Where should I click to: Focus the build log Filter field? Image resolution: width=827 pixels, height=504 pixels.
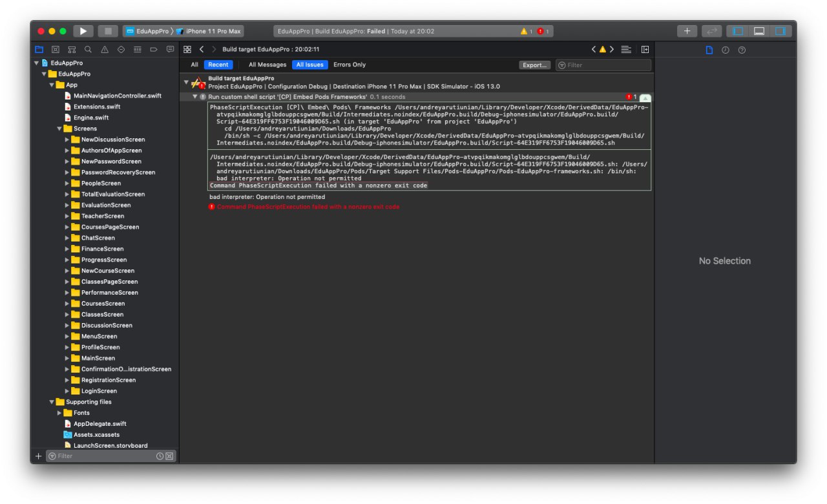pyautogui.click(x=603, y=65)
